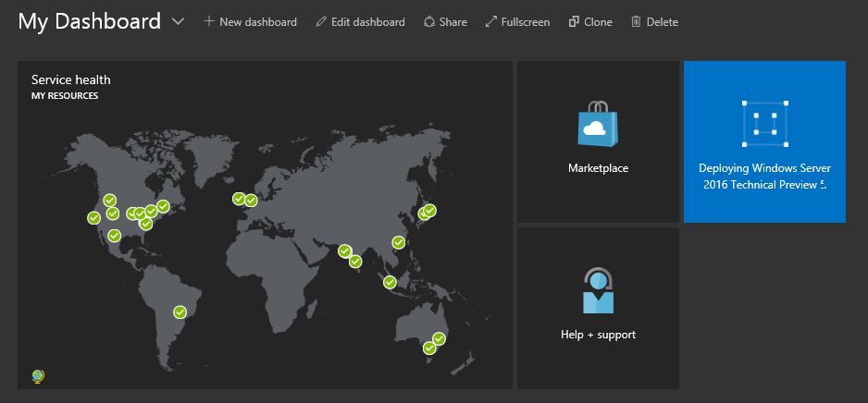Screen dimensions: 868x403
Task: Delete the dashboard via trash icon
Action: 654,22
